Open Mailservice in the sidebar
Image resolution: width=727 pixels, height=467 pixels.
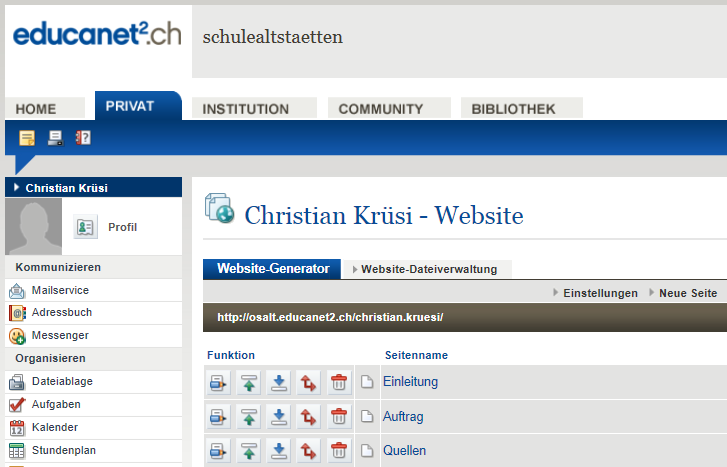tap(60, 290)
